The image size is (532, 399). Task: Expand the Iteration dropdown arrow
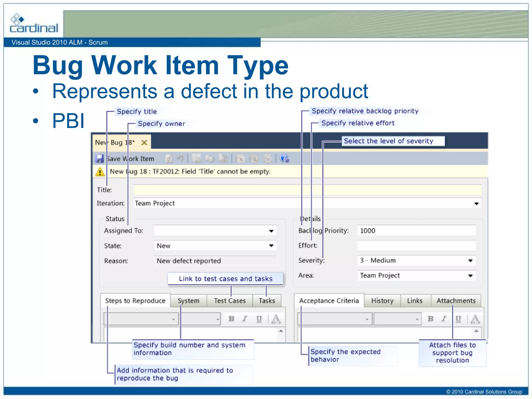point(476,204)
